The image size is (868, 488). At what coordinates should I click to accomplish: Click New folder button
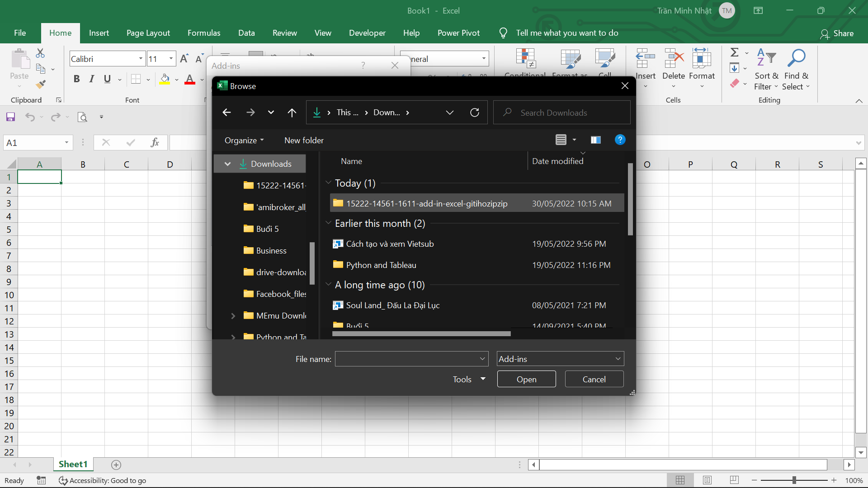coord(304,141)
